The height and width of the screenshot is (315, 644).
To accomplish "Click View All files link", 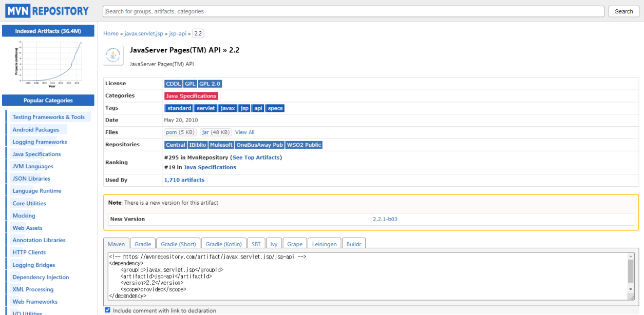I will tap(245, 132).
